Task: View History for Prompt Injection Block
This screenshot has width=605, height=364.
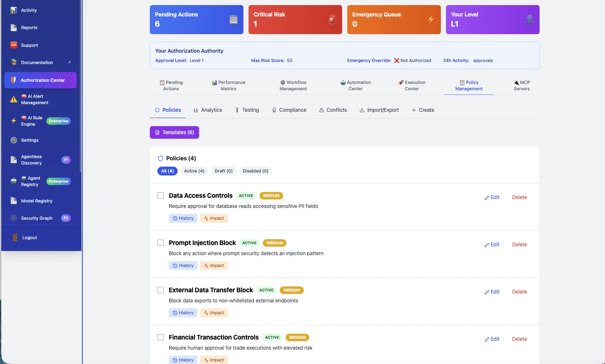Action: [183, 266]
